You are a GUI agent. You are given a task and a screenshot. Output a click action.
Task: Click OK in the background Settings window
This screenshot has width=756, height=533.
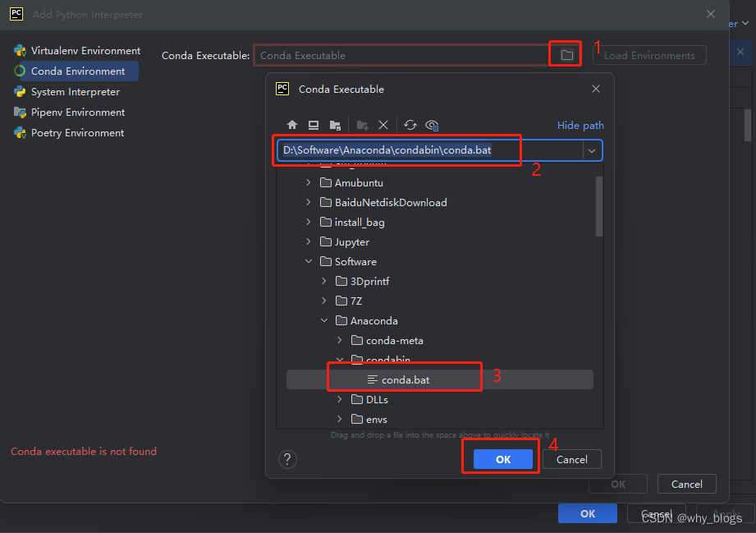tap(587, 514)
